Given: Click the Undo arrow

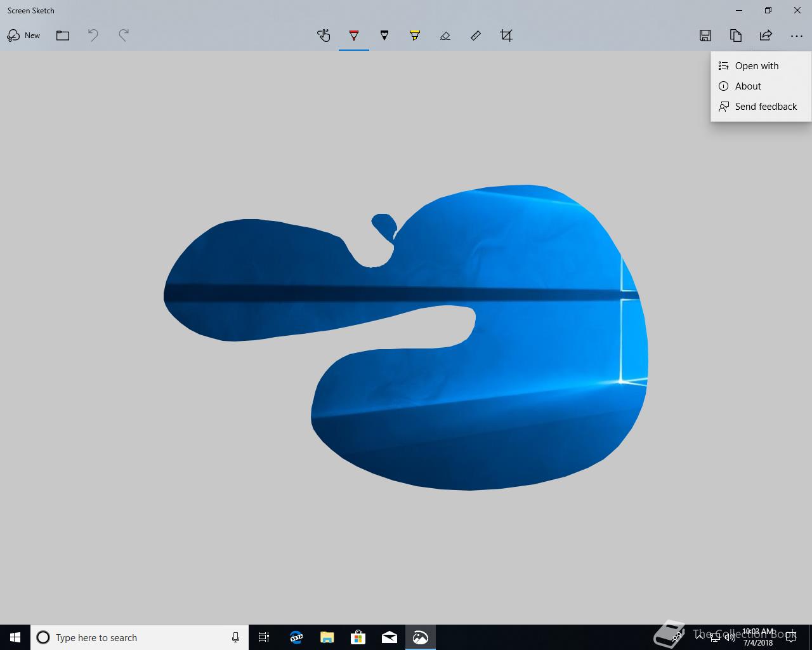Looking at the screenshot, I should [93, 36].
